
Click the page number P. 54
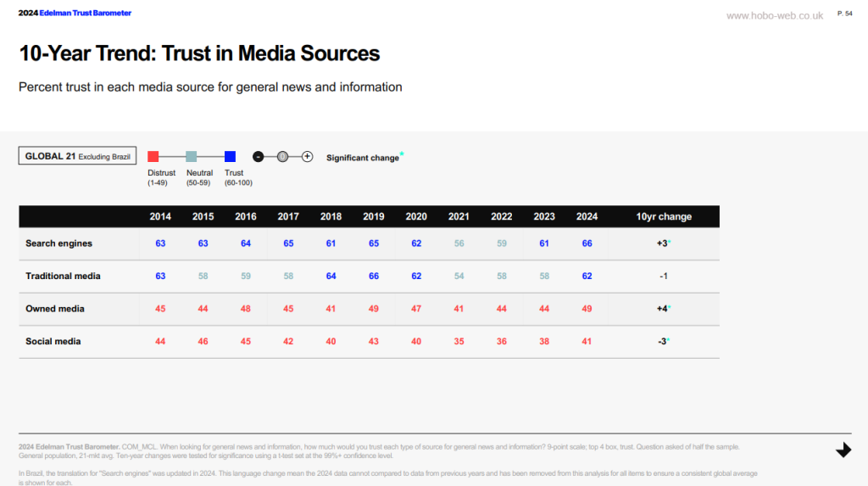(844, 14)
